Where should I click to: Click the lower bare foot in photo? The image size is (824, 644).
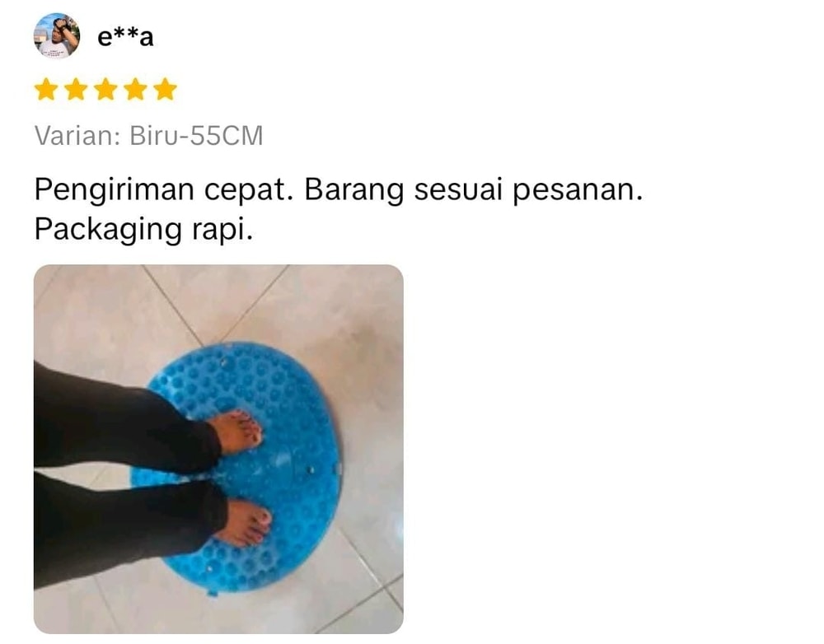[x=246, y=521]
